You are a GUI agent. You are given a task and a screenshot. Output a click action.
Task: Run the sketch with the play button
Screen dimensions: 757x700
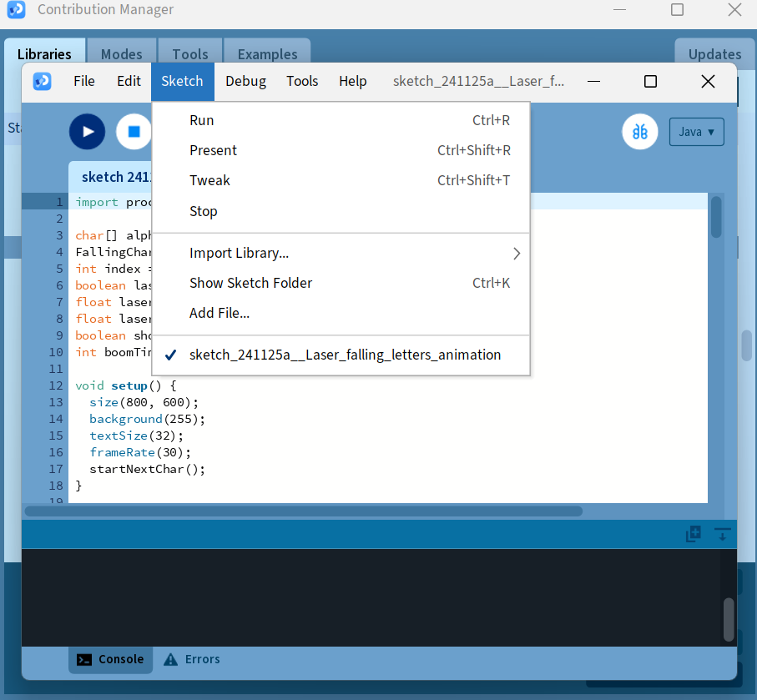(x=87, y=131)
